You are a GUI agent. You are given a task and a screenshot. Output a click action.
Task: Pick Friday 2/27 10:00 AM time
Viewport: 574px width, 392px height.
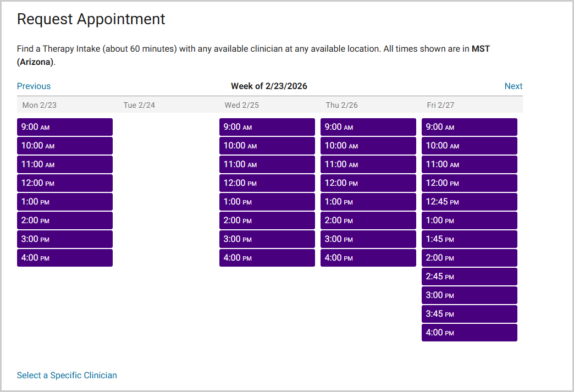[x=470, y=146]
